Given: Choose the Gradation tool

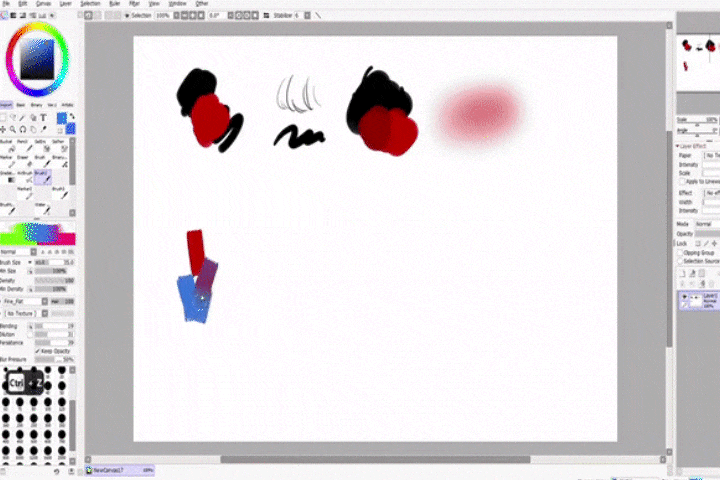Looking at the screenshot, I should pyautogui.click(x=8, y=178).
